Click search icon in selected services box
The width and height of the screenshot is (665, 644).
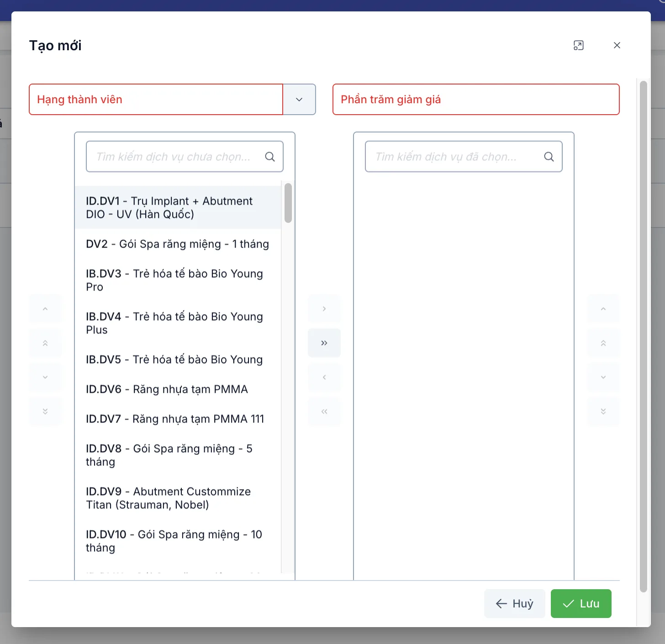(x=549, y=157)
